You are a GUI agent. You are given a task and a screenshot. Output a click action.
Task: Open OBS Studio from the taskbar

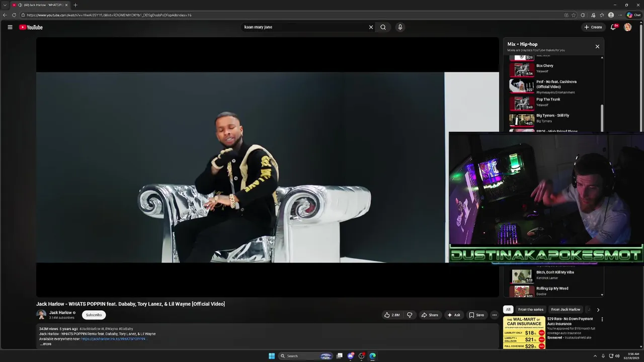click(x=361, y=356)
